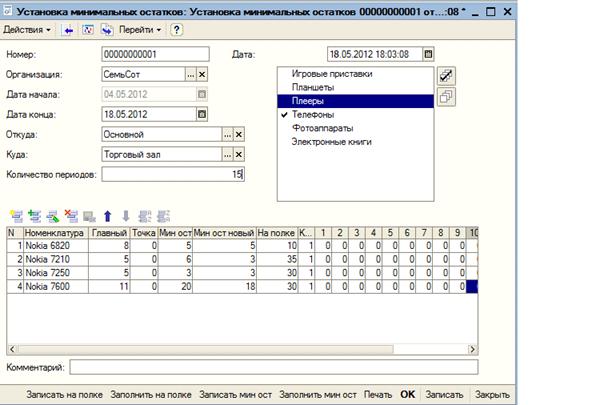Click the add row icon above table

[15, 215]
